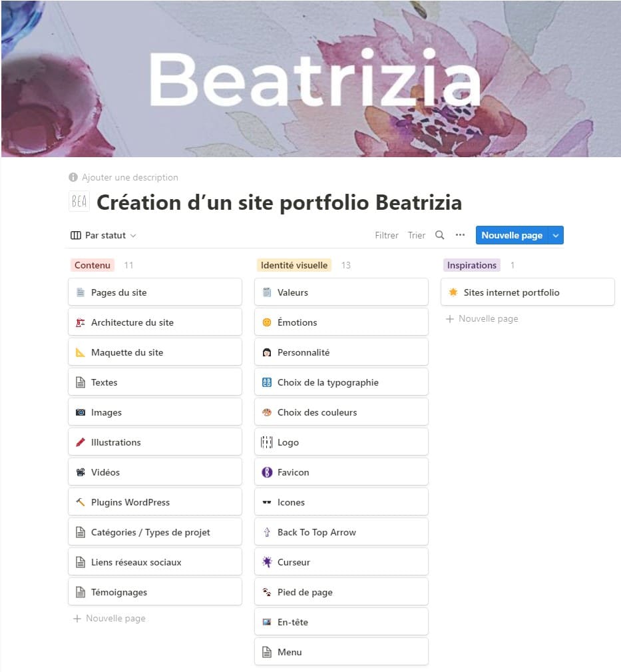Click the search magnifier icon near Trier
The image size is (621, 672).
[439, 234]
